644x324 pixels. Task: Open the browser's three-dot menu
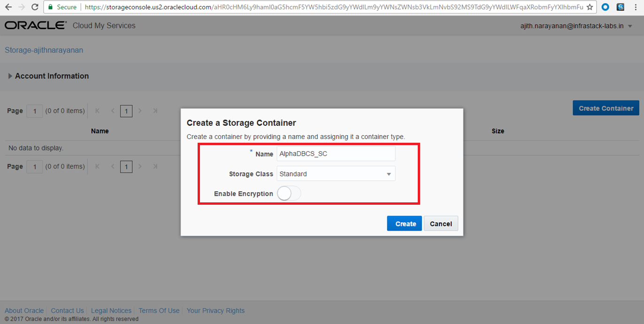point(636,7)
